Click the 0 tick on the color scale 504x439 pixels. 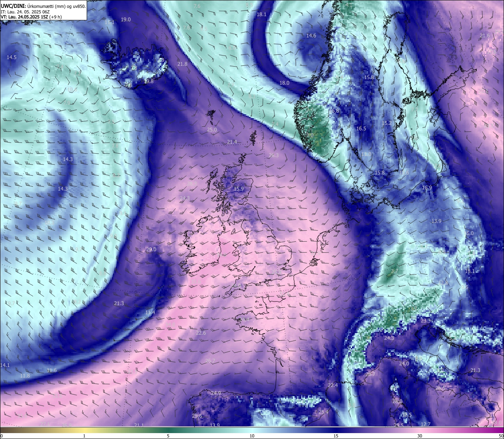coord(2,436)
